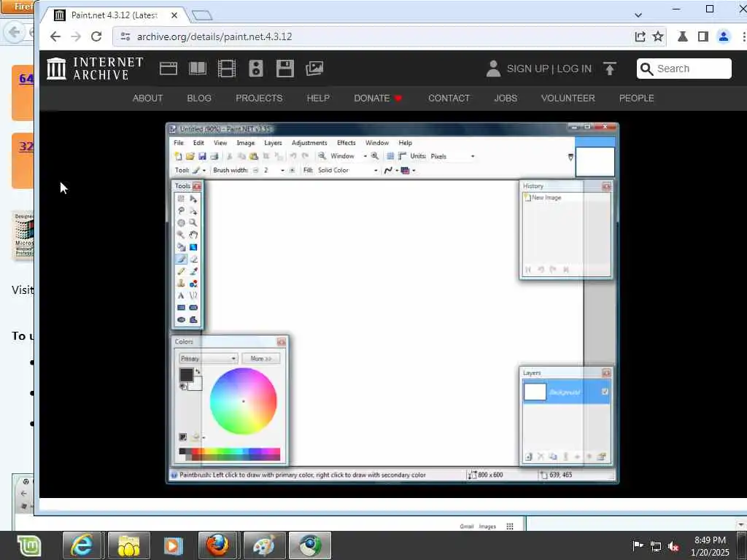
Task: Open the Internet Archive Video film icon
Action: 227,69
